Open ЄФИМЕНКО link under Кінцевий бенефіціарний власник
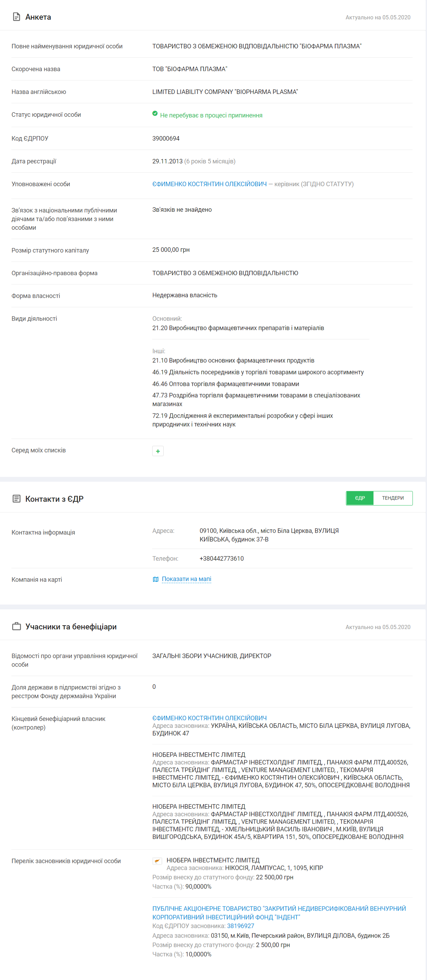The width and height of the screenshot is (427, 980). coord(209,718)
